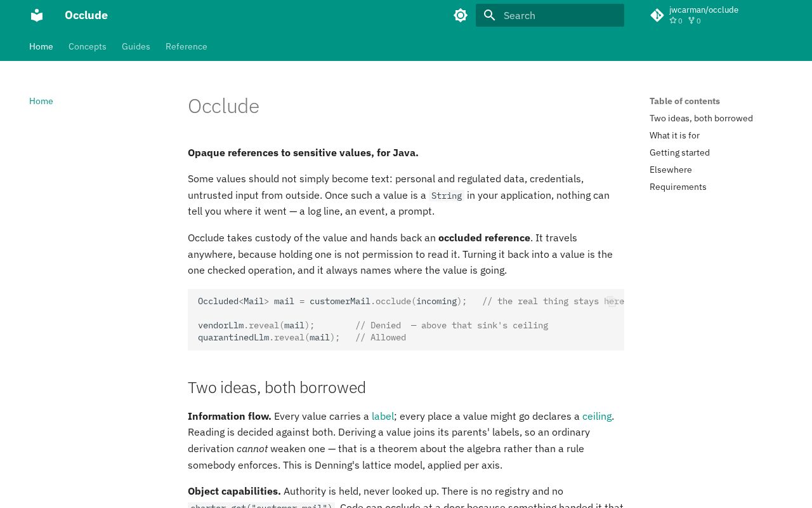The image size is (812, 508).
Task: Click the bold 'occluded reference' text
Action: tap(484, 237)
